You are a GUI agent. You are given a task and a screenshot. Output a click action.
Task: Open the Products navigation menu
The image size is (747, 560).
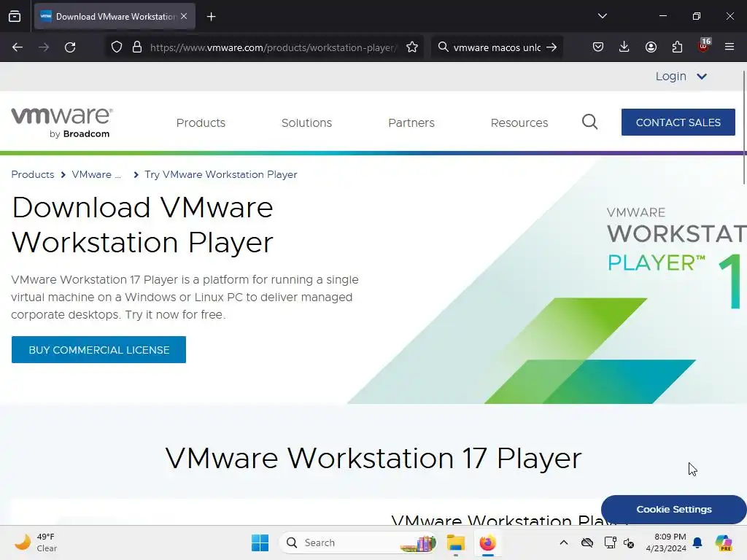201,122
